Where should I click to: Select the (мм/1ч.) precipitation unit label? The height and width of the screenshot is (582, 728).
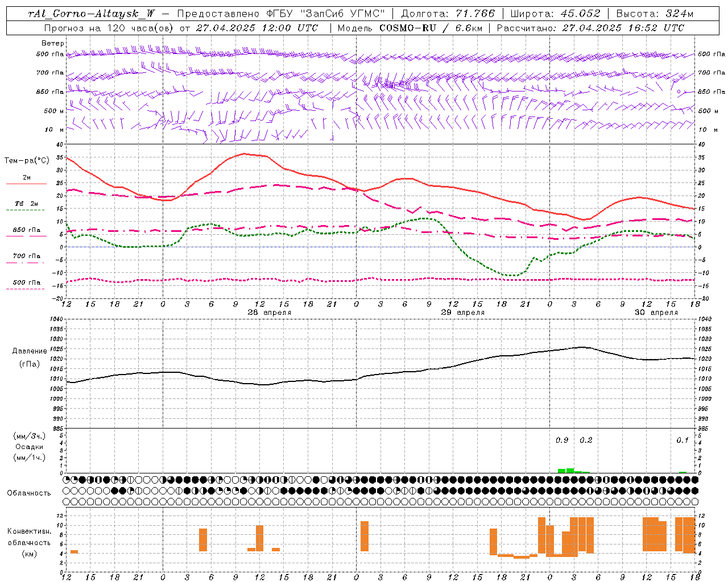[29, 458]
